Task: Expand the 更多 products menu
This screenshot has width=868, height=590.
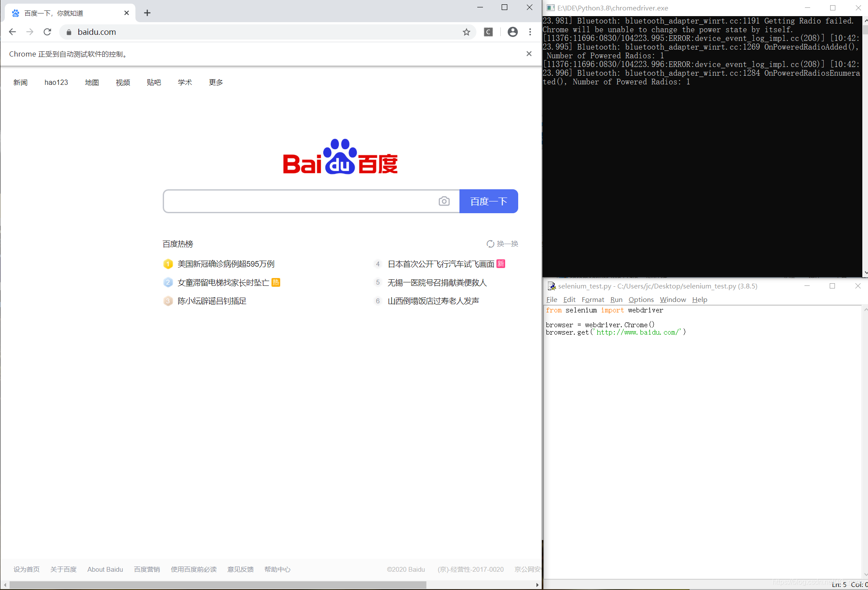Action: coord(216,82)
